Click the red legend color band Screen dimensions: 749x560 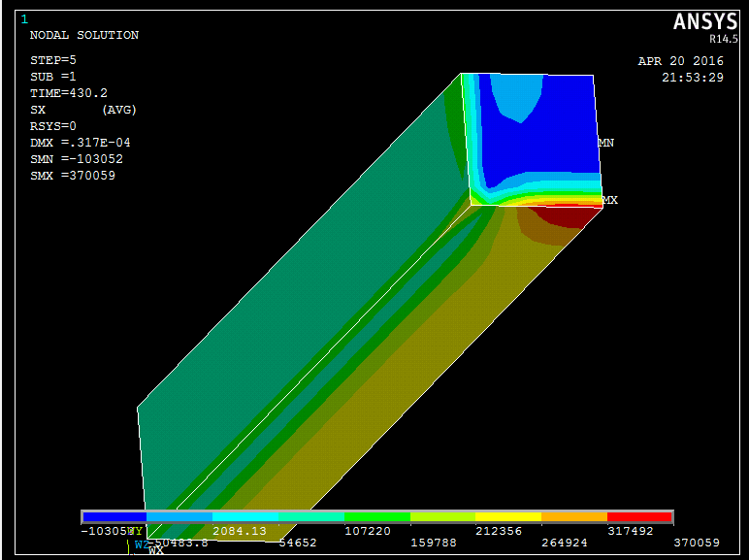click(x=639, y=516)
